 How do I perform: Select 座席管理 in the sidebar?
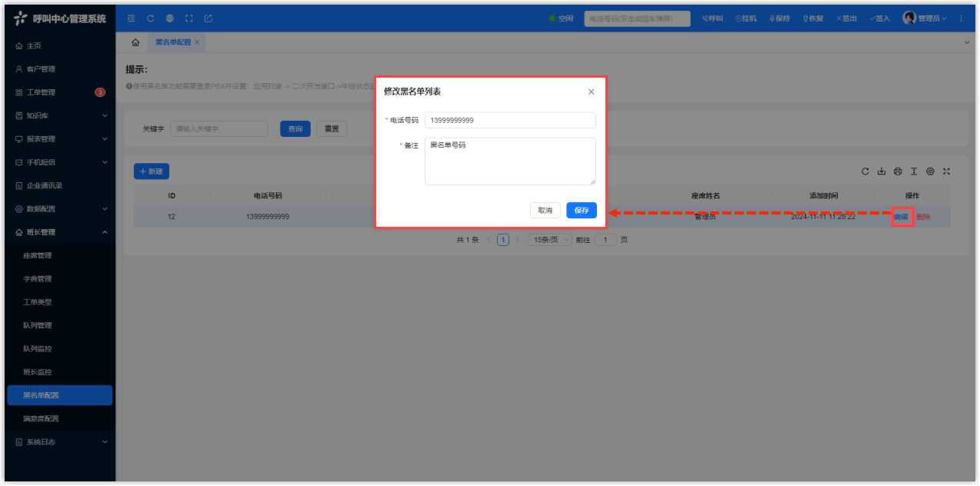coord(38,255)
